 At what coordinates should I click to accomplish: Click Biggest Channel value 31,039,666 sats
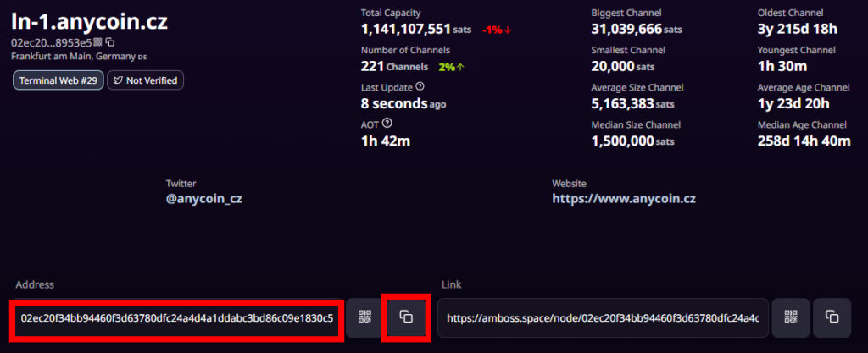pyautogui.click(x=637, y=29)
